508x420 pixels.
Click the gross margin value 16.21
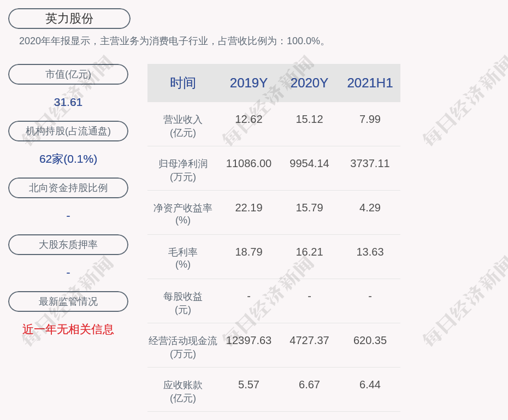[x=309, y=252]
